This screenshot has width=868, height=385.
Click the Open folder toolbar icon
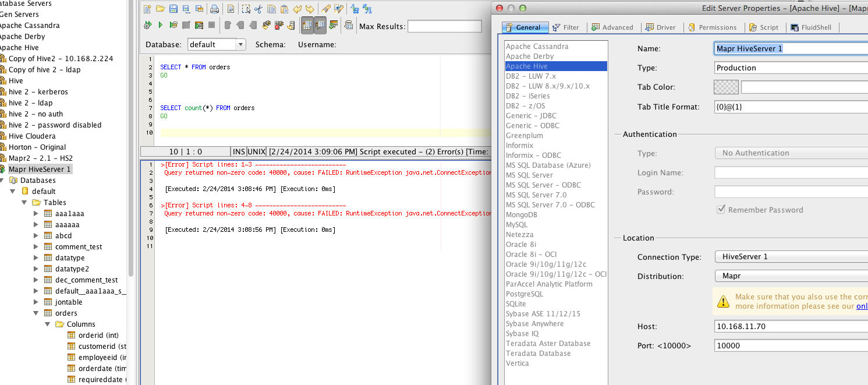(160, 9)
